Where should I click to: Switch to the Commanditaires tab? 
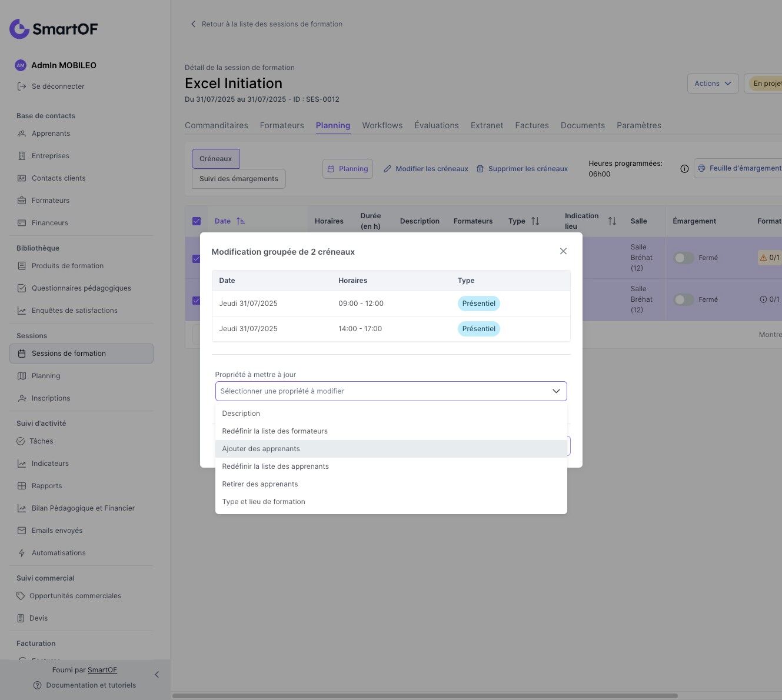click(x=217, y=125)
